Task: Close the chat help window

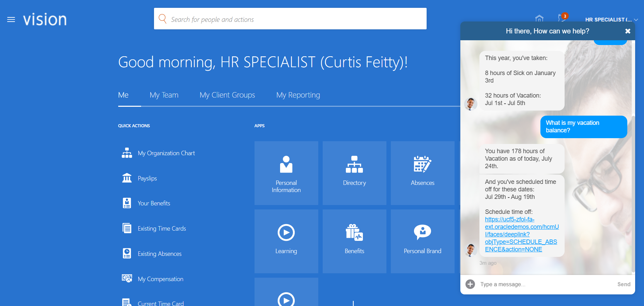Action: 628,31
